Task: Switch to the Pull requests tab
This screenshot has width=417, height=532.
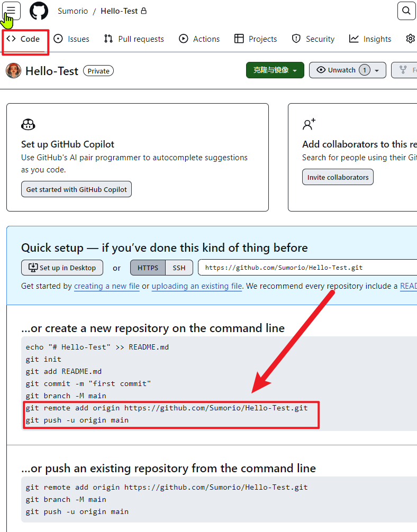Action: click(134, 39)
